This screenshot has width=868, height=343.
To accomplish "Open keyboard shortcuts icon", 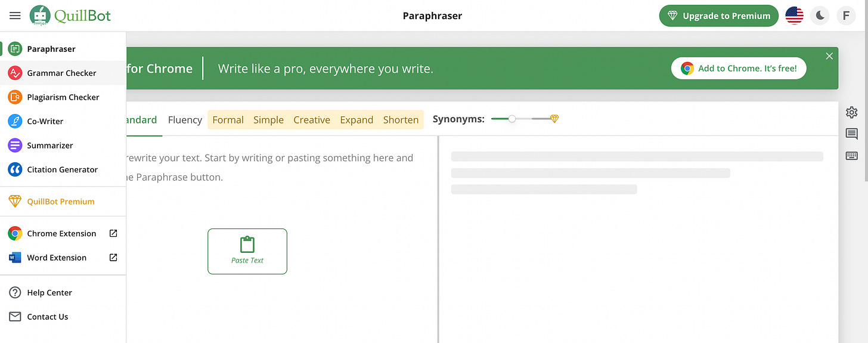I will tap(851, 156).
